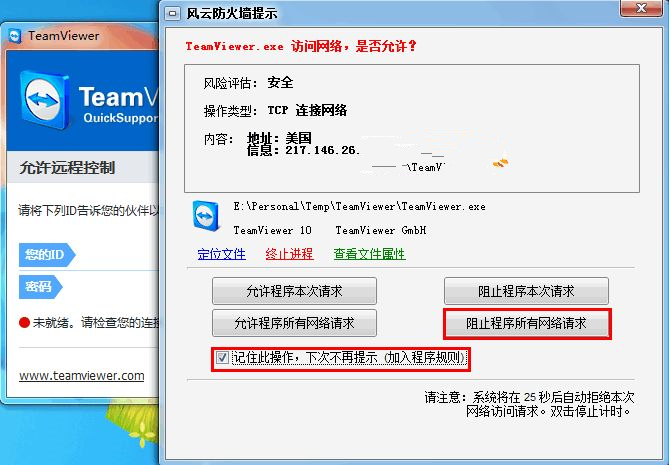Click the large TeamViewer QuickSupport logo

click(46, 101)
